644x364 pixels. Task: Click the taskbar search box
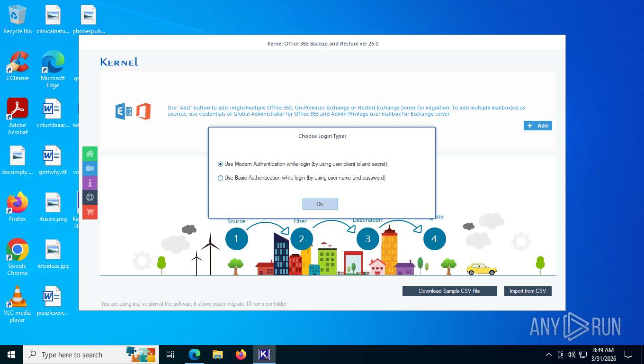[91, 355]
